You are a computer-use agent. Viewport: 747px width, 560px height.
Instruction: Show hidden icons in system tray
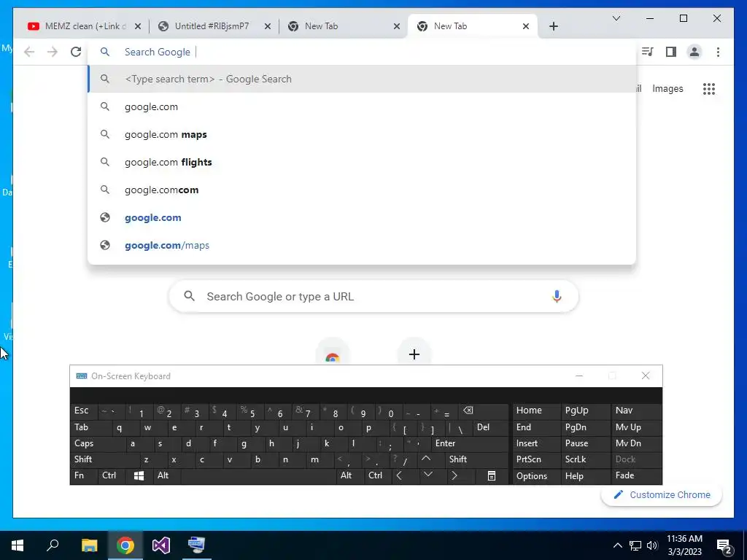pyautogui.click(x=617, y=545)
